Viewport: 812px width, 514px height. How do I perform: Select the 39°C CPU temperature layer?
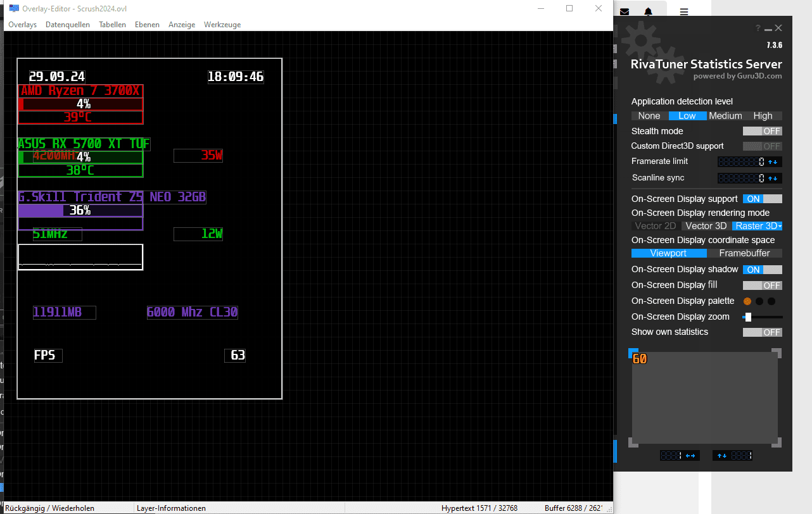80,117
